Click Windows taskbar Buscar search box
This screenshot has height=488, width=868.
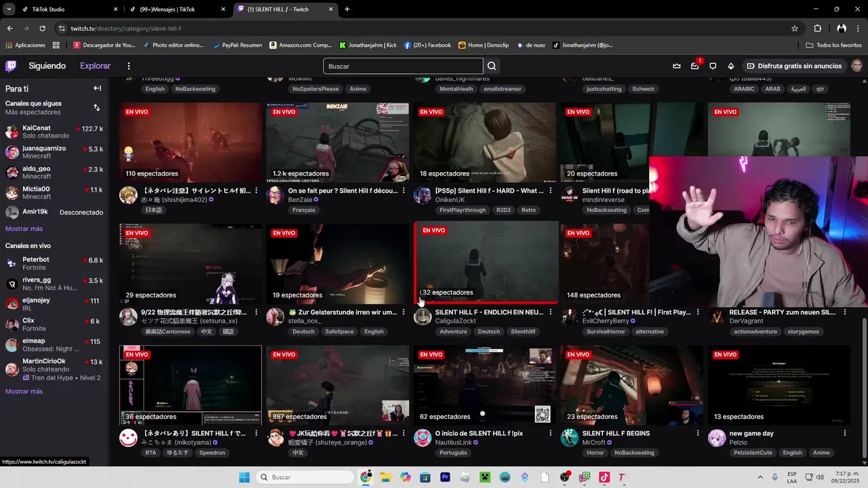pyautogui.click(x=306, y=477)
